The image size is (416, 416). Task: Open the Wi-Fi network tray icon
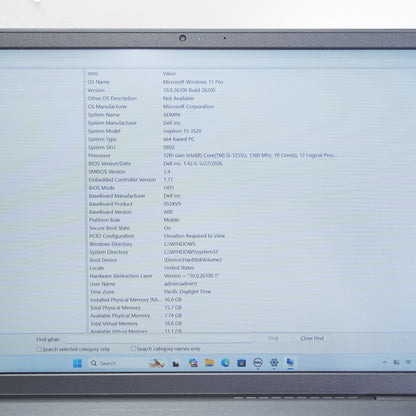coord(408,362)
